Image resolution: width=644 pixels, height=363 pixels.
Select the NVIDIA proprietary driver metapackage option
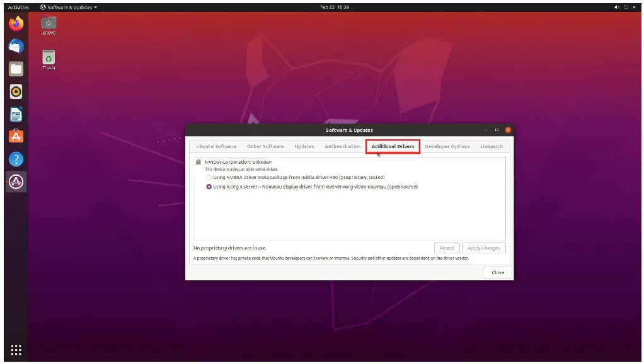[x=209, y=177]
